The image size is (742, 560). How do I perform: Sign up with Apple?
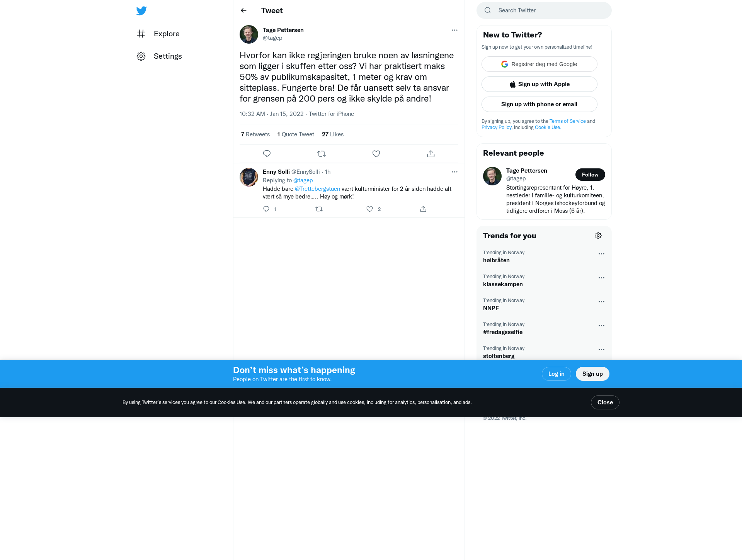pyautogui.click(x=539, y=84)
